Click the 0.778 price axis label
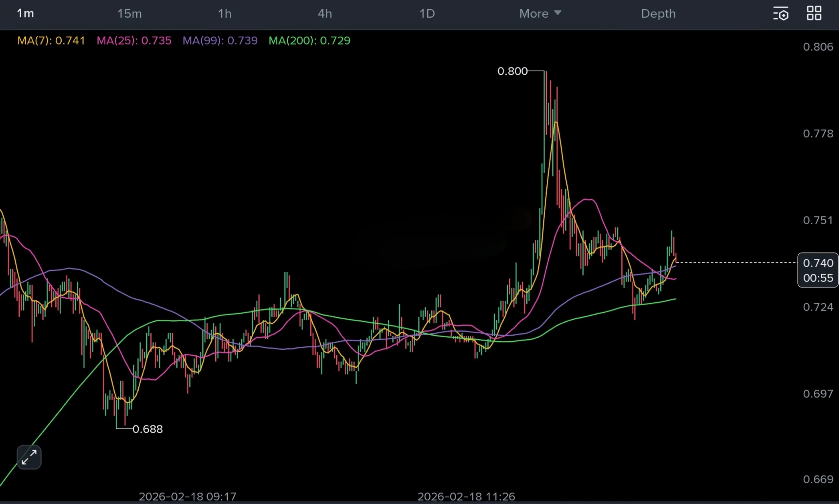Viewport: 839px width, 504px height. pos(818,134)
